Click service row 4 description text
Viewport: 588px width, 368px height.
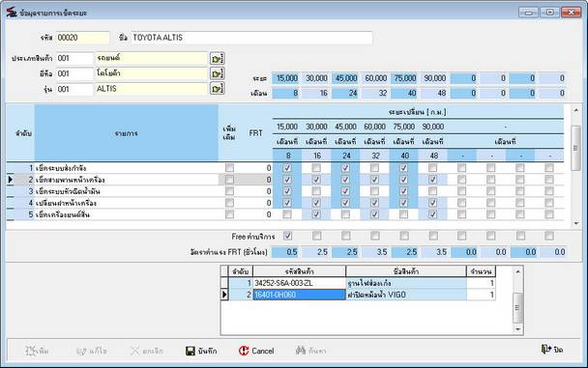point(66,203)
